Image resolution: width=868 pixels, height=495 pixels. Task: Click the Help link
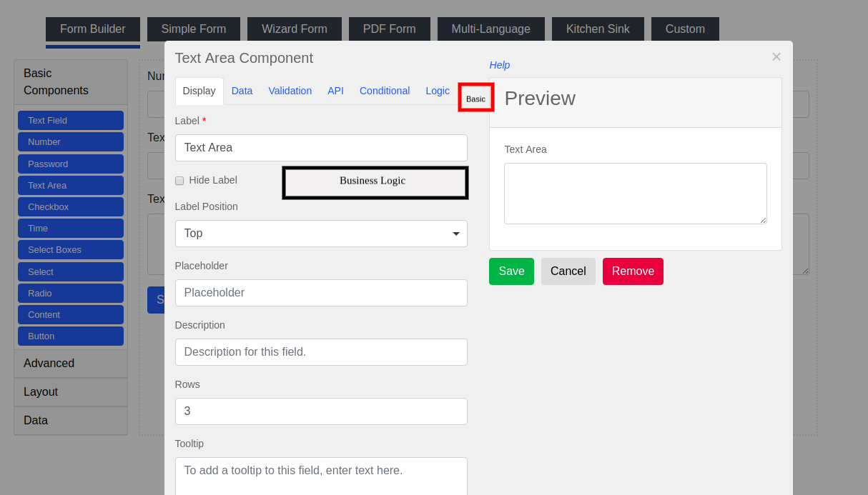point(499,65)
